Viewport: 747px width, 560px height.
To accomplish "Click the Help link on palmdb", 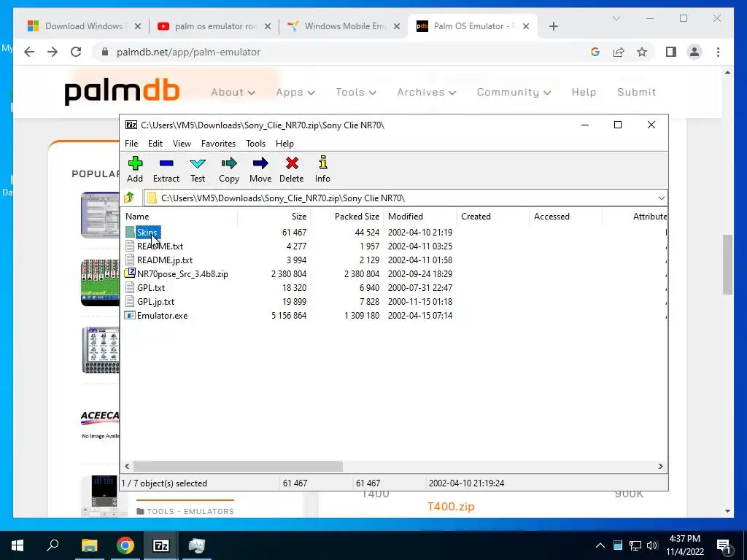I will click(584, 92).
